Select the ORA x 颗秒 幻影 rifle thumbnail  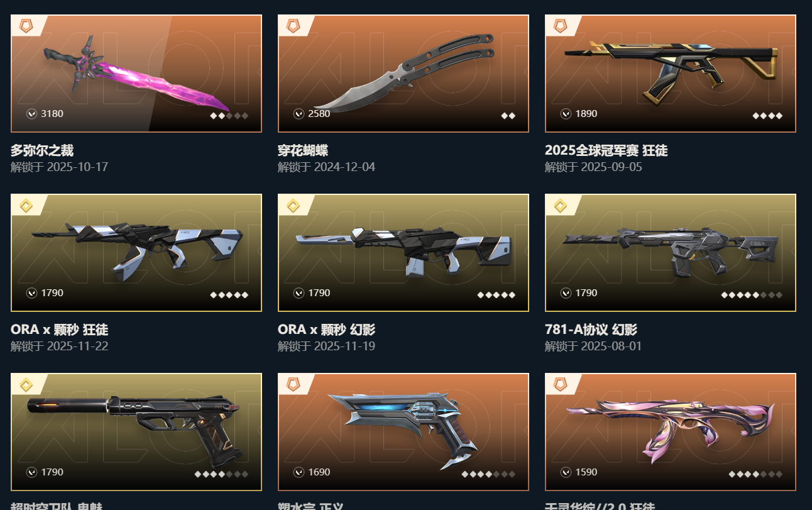tap(403, 253)
